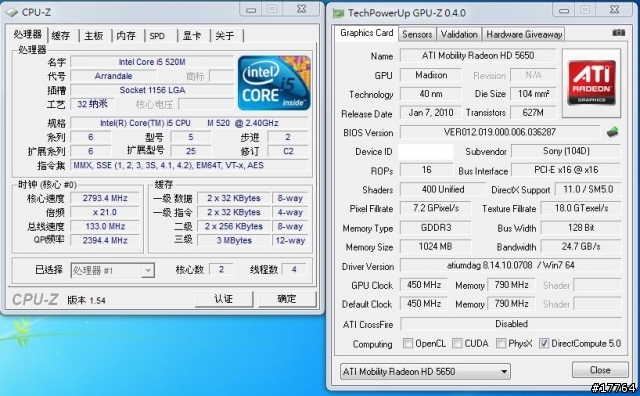
Task: Open the 关于 tab in CPU-Z
Action: pyautogui.click(x=224, y=36)
